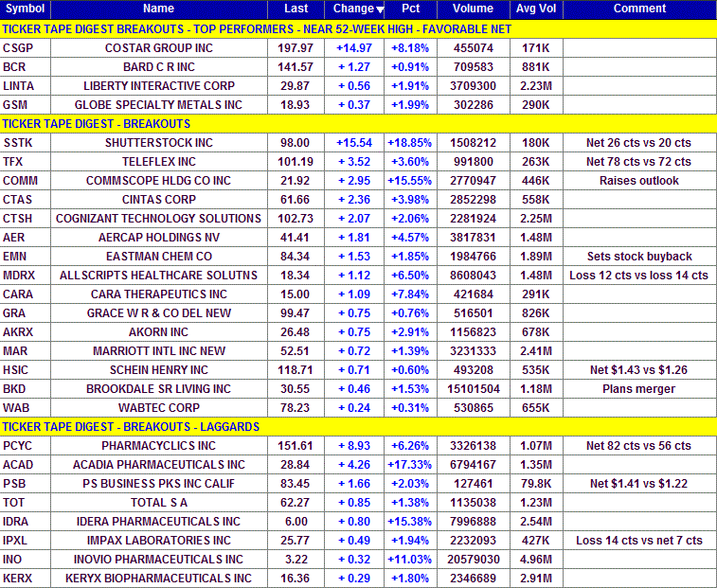Click the BKD ticker symbol
This screenshot has width=717, height=588.
click(14, 389)
